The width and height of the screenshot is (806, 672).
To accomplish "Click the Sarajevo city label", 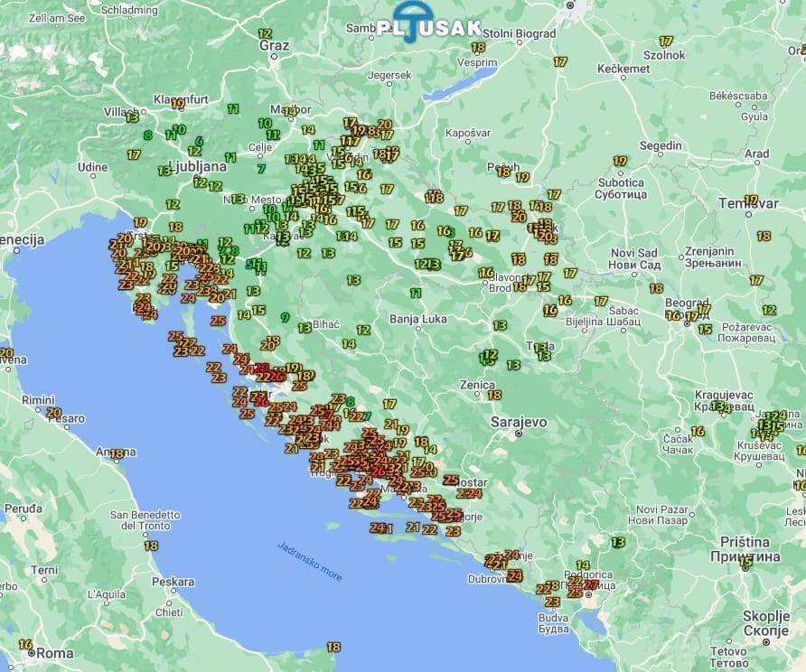I will point(519,421).
